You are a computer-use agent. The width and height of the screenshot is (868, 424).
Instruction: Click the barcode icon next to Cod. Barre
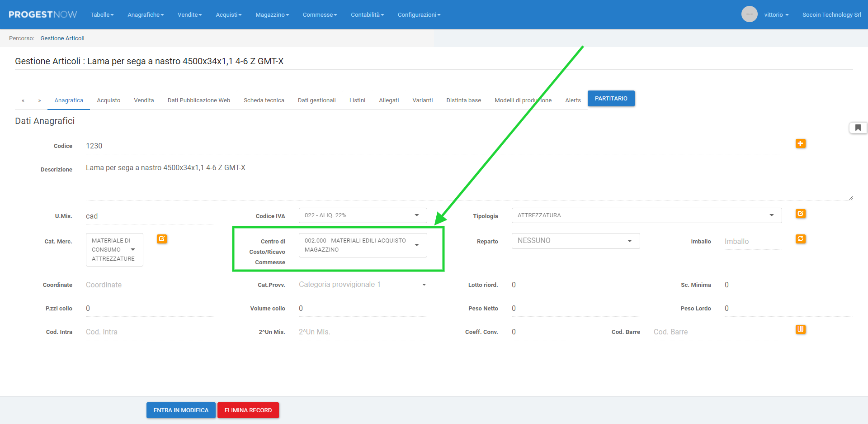800,329
